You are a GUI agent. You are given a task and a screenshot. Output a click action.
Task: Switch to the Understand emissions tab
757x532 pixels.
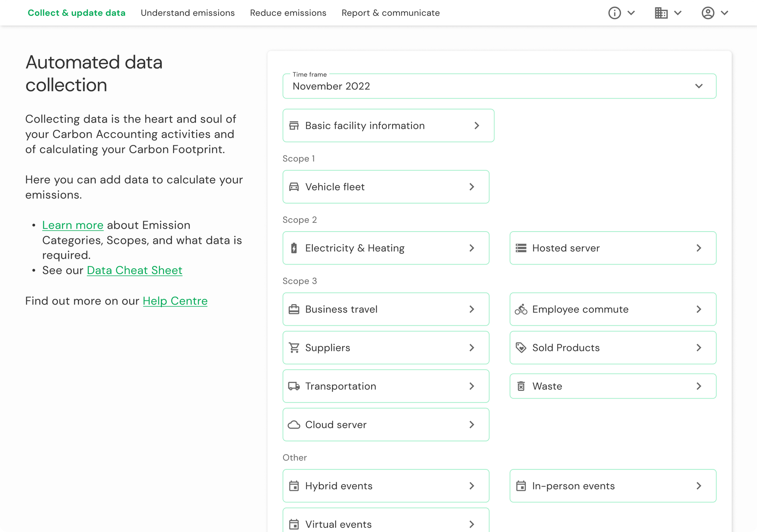click(188, 12)
